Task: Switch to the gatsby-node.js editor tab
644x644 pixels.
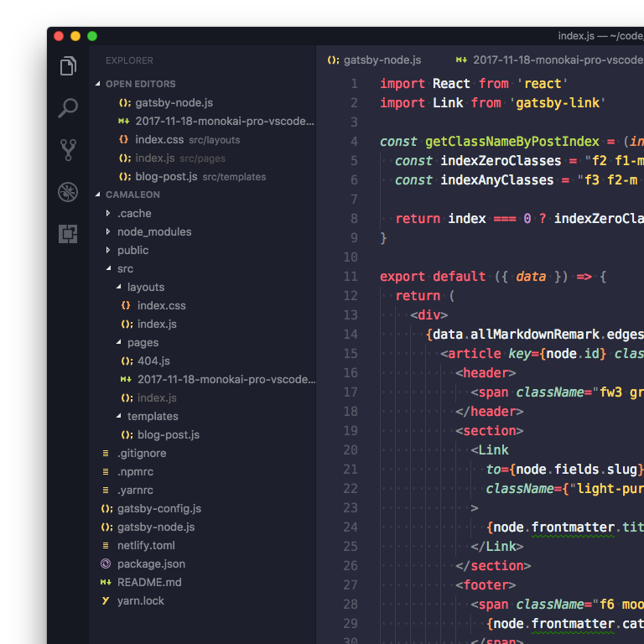Action: coord(374,60)
